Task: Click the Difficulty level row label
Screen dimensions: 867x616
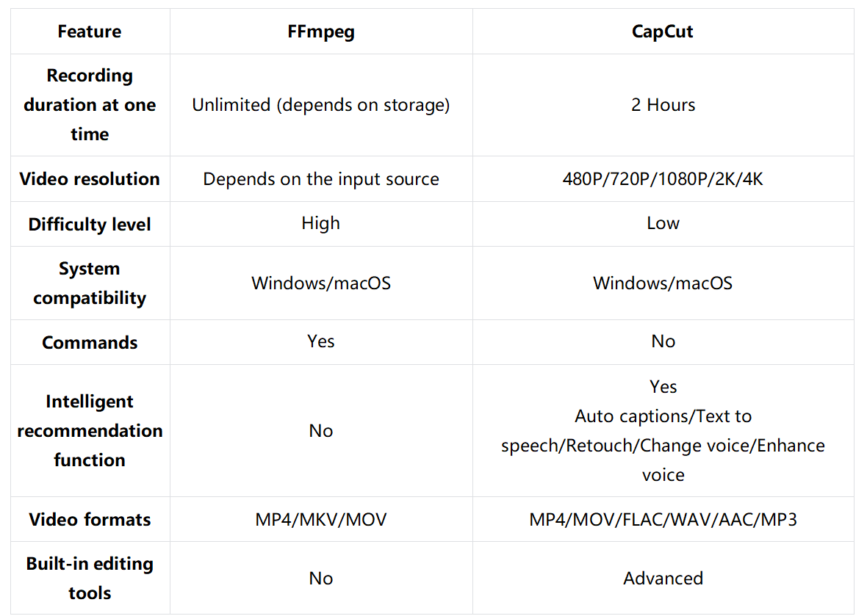Action: pyautogui.click(x=90, y=225)
